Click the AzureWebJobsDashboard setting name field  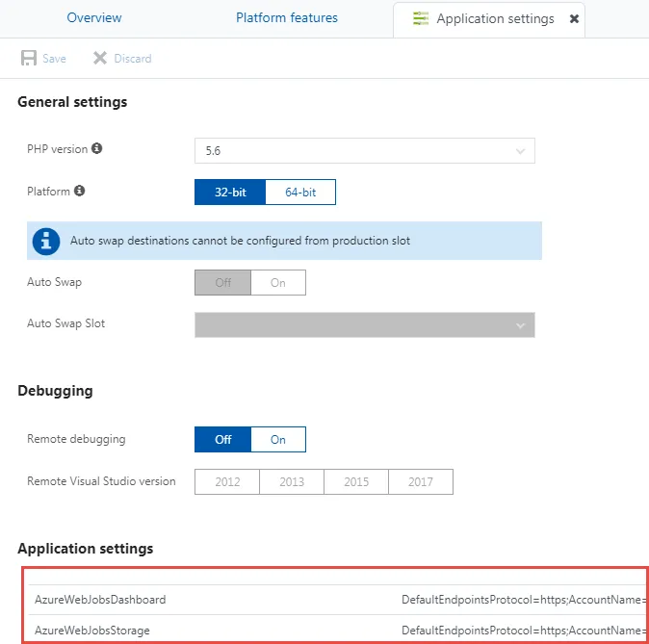click(x=100, y=600)
